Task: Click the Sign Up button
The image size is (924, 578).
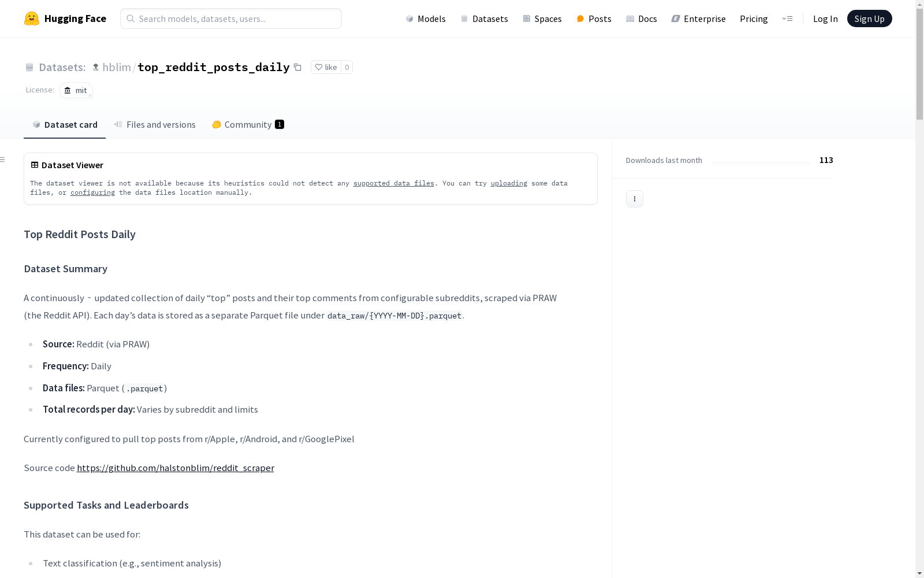Action: (x=869, y=18)
